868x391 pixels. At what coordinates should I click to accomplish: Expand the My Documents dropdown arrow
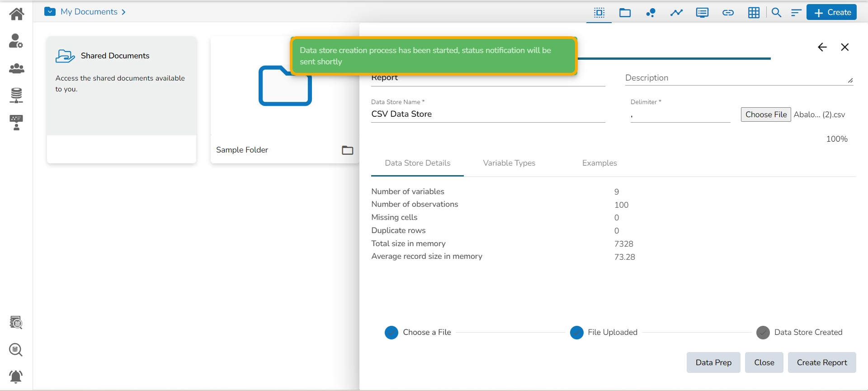50,12
